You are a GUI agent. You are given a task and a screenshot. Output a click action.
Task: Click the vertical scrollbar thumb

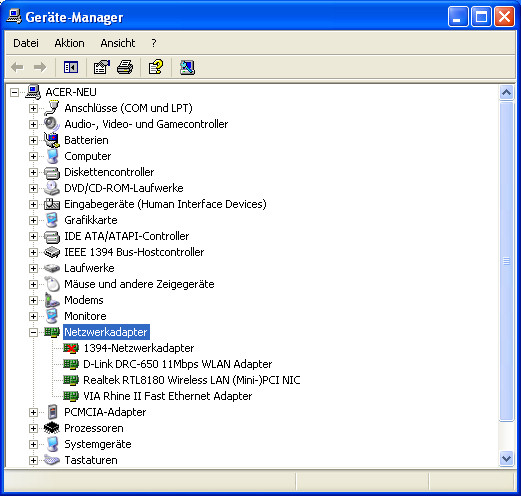pos(506,261)
